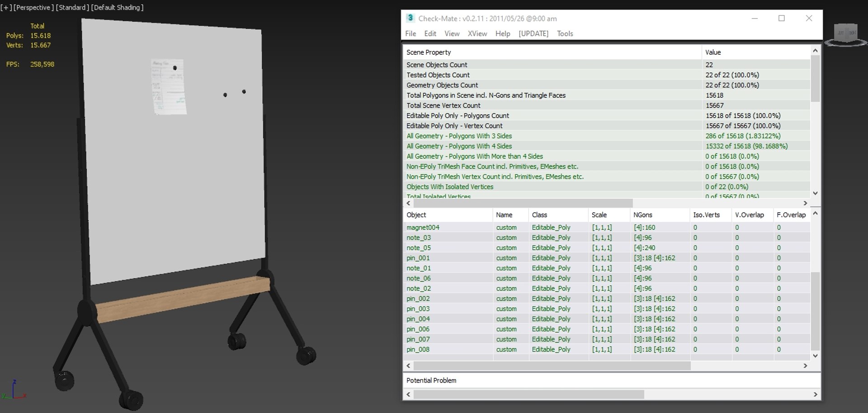Viewport: 868px width, 413px height.
Task: Click left arrow of Potential Problem scrollbar
Action: [x=409, y=394]
